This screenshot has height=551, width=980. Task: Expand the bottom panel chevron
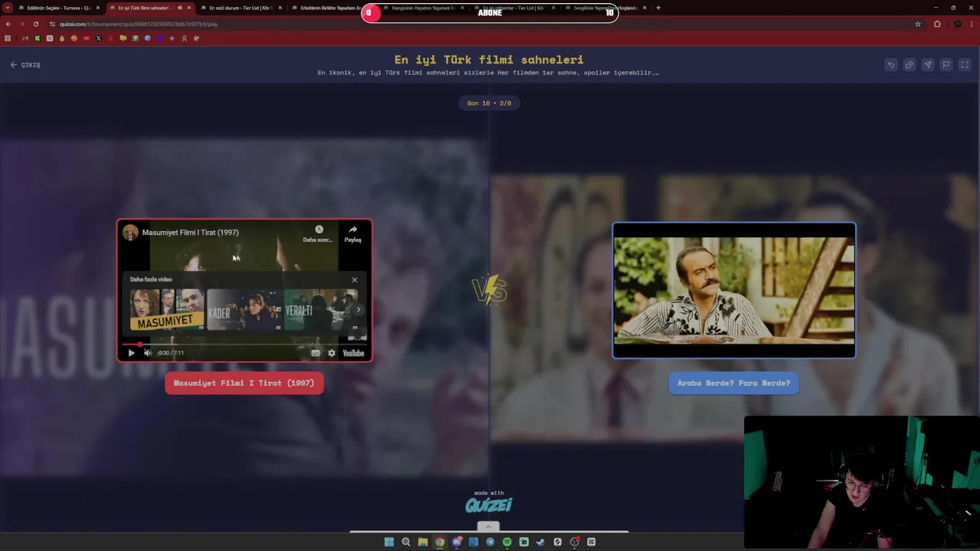coord(488,527)
